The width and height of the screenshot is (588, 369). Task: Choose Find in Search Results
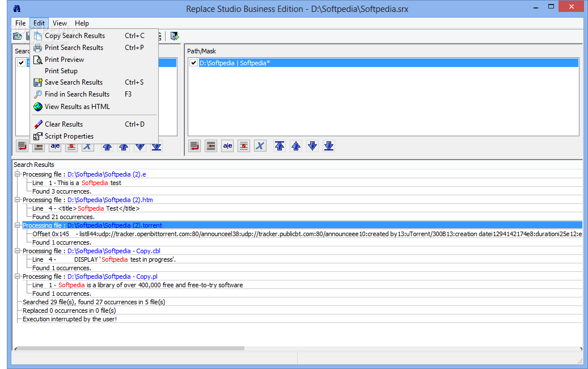[94, 94]
